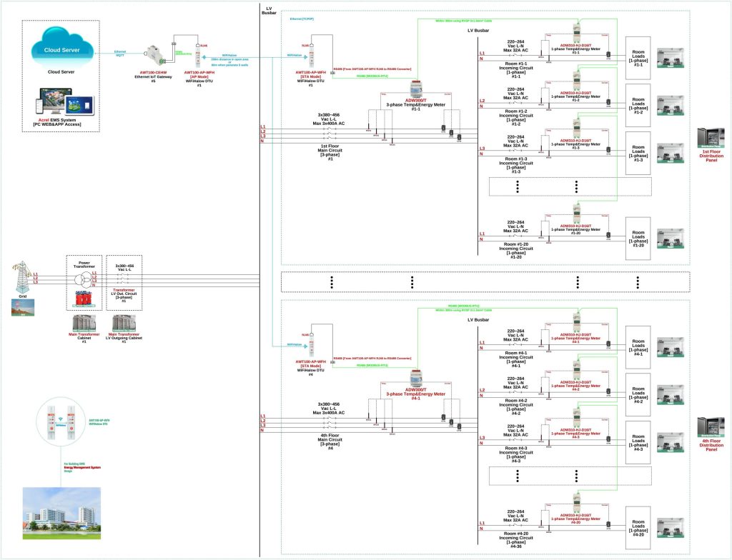Viewport: 732px width, 560px height.
Task: Click the blue Cloud Server cloud icon
Action: (x=62, y=49)
